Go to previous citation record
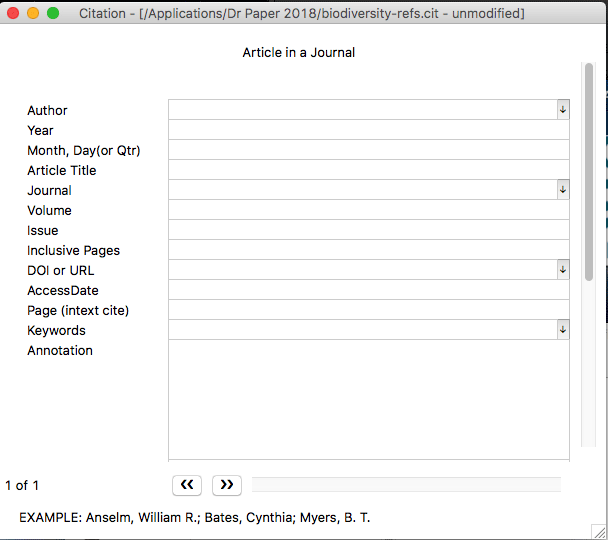This screenshot has height=540, width=608. [187, 485]
